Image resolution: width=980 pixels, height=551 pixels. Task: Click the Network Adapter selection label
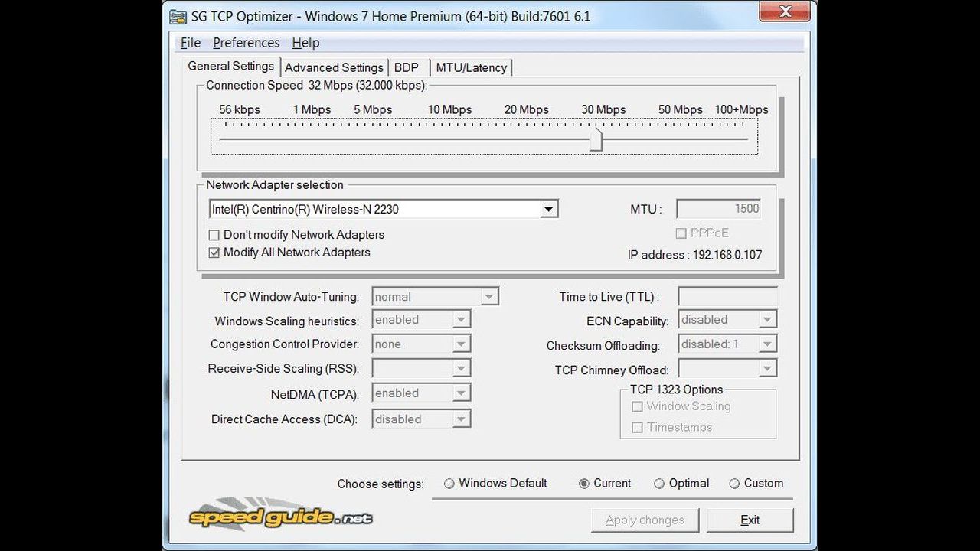pyautogui.click(x=275, y=185)
